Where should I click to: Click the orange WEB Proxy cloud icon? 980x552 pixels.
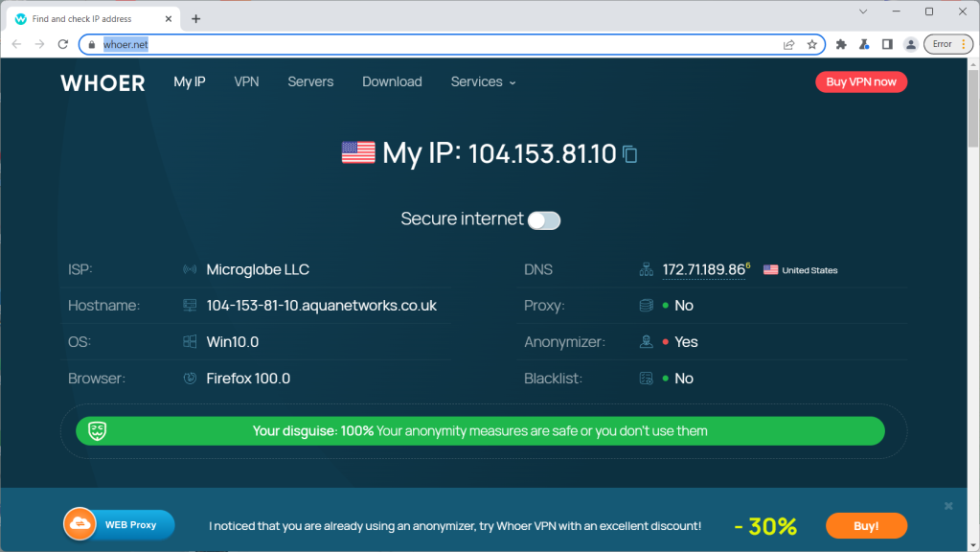[x=80, y=524]
